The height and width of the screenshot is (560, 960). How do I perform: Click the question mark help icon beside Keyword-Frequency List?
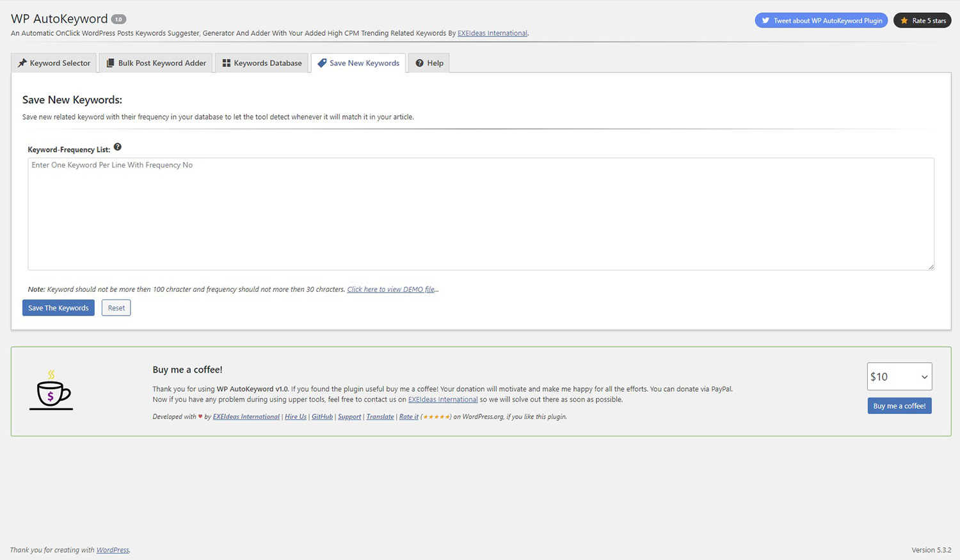(118, 147)
